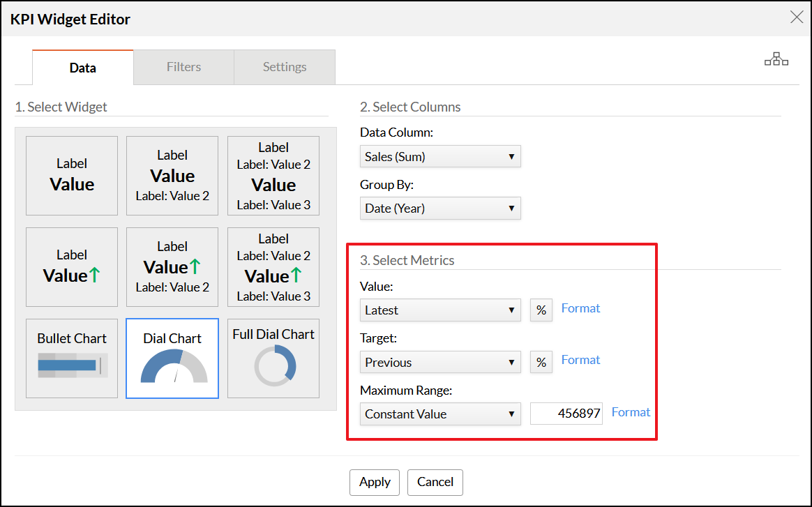Toggle percent button for Target metric

coord(541,362)
